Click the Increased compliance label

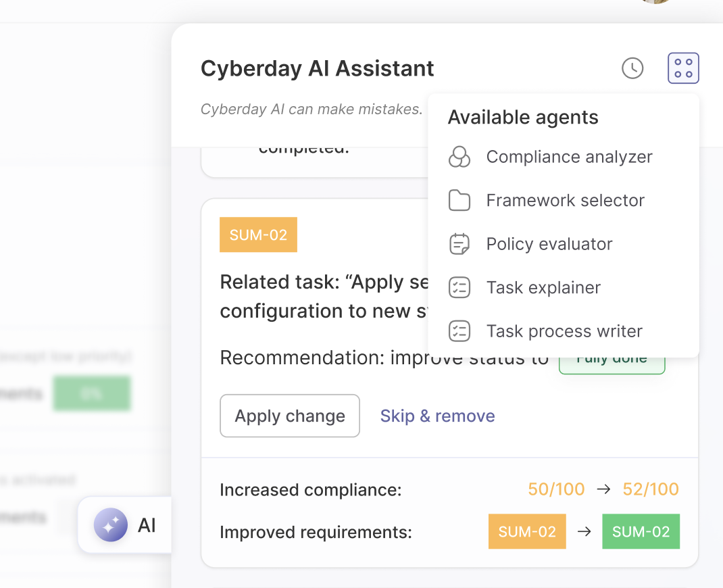(x=310, y=490)
